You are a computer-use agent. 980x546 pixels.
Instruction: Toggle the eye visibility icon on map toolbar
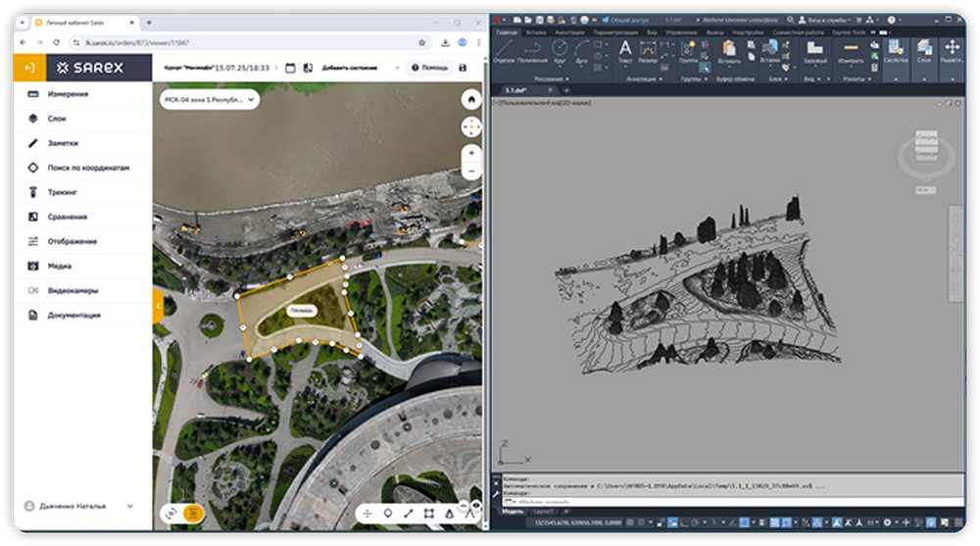click(x=476, y=506)
